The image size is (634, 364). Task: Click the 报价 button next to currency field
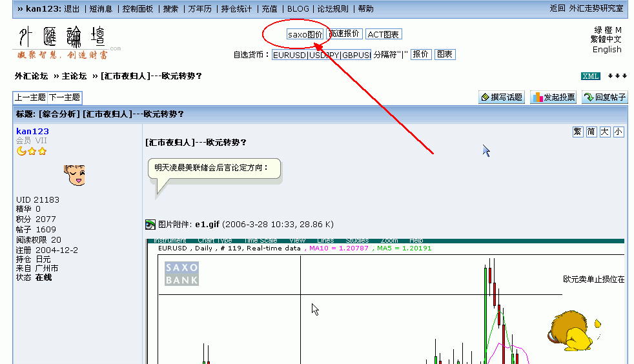(x=421, y=54)
